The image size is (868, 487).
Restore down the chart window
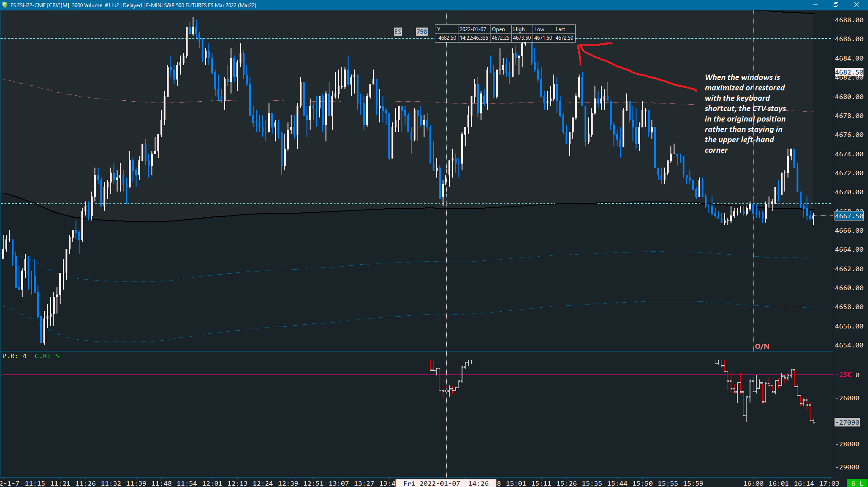tap(836, 5)
